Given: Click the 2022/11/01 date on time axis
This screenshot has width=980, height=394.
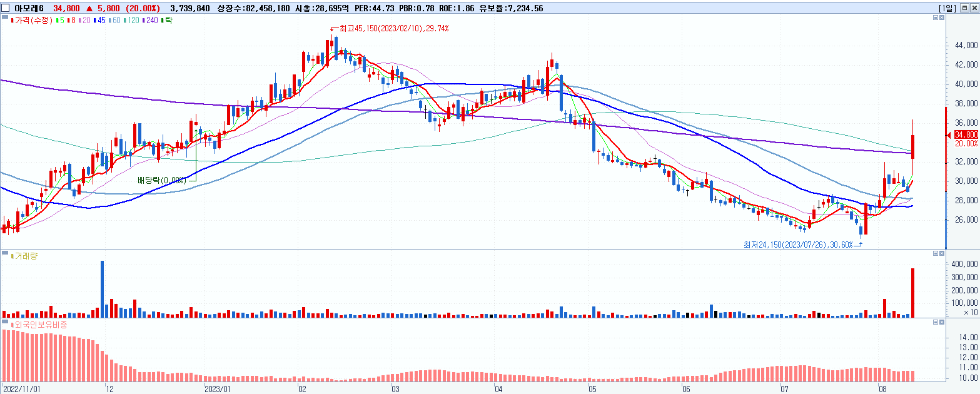Looking at the screenshot, I should pyautogui.click(x=21, y=388).
